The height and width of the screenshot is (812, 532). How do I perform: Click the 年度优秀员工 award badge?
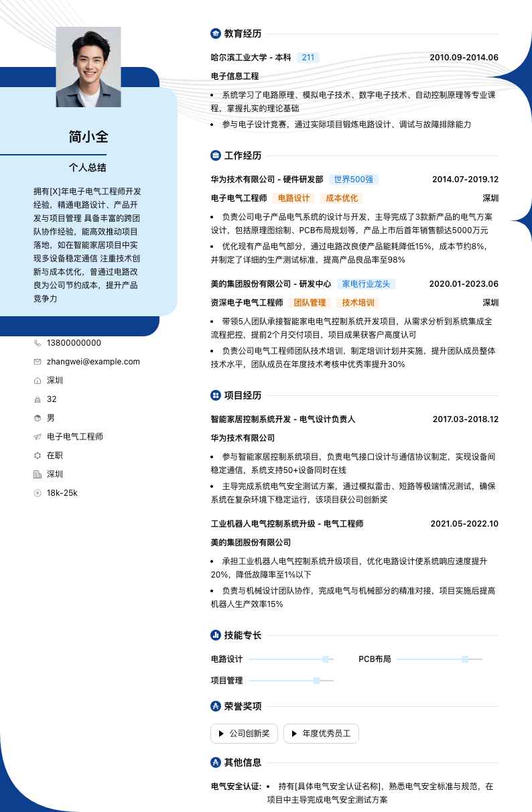pos(321,734)
